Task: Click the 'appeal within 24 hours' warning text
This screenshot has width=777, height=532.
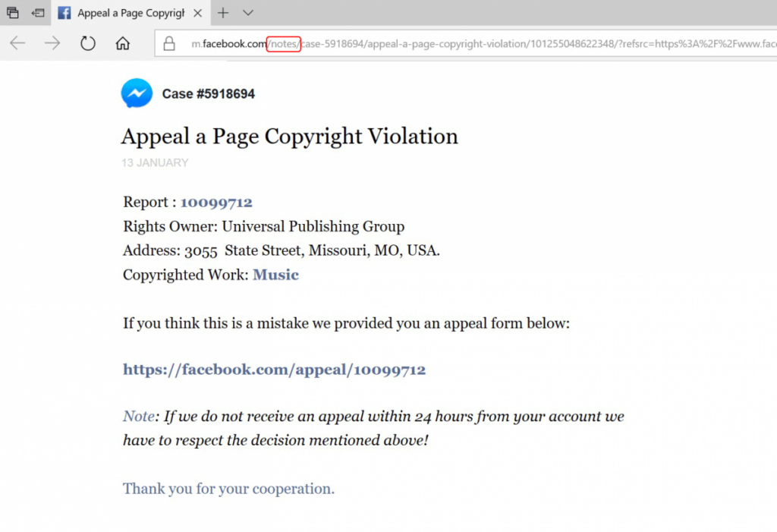Action: (x=373, y=428)
